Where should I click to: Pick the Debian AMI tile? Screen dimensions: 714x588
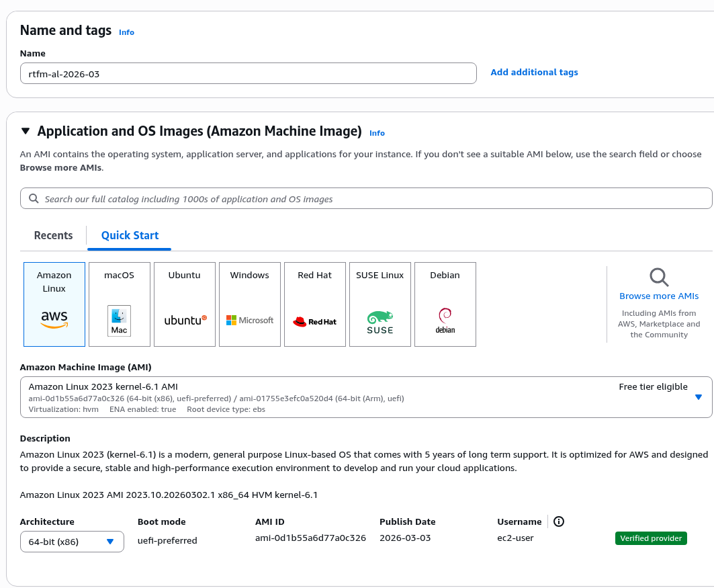pyautogui.click(x=445, y=304)
